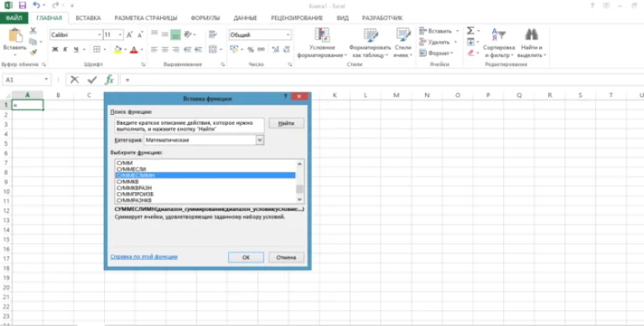Image resolution: width=644 pixels, height=326 pixels.
Task: Click the Redo arrow icon
Action: tap(55, 5)
